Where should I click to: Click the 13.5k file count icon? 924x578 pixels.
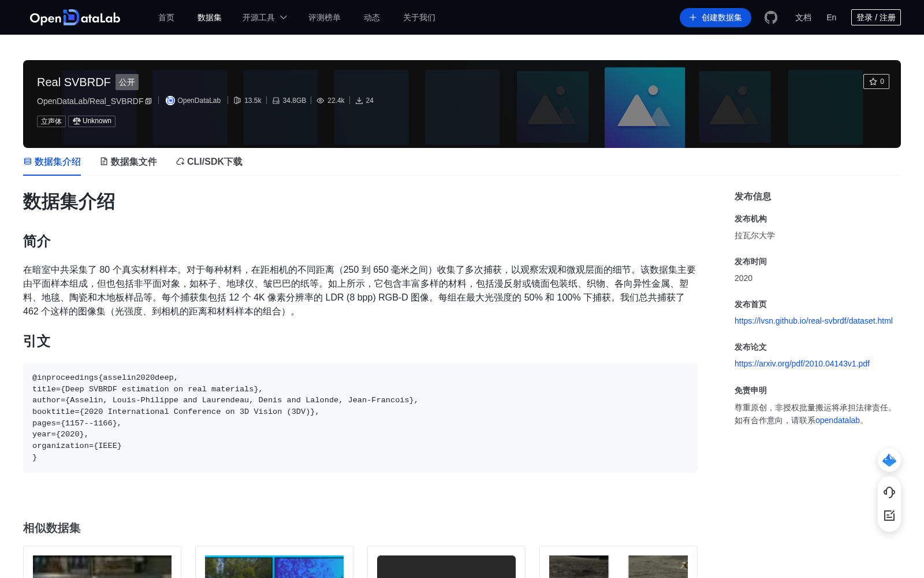237,101
